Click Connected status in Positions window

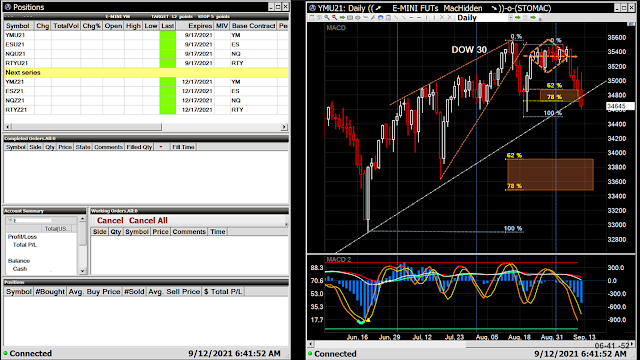point(31,353)
